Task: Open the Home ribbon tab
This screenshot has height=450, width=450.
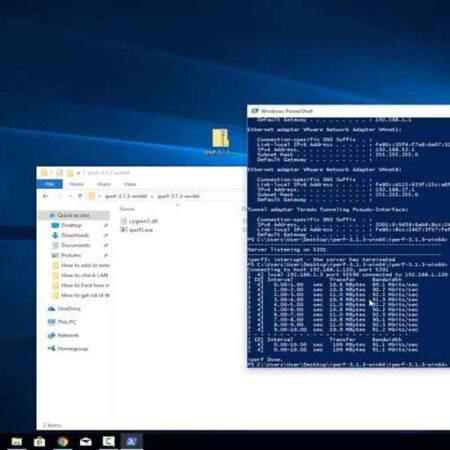Action: (x=76, y=184)
